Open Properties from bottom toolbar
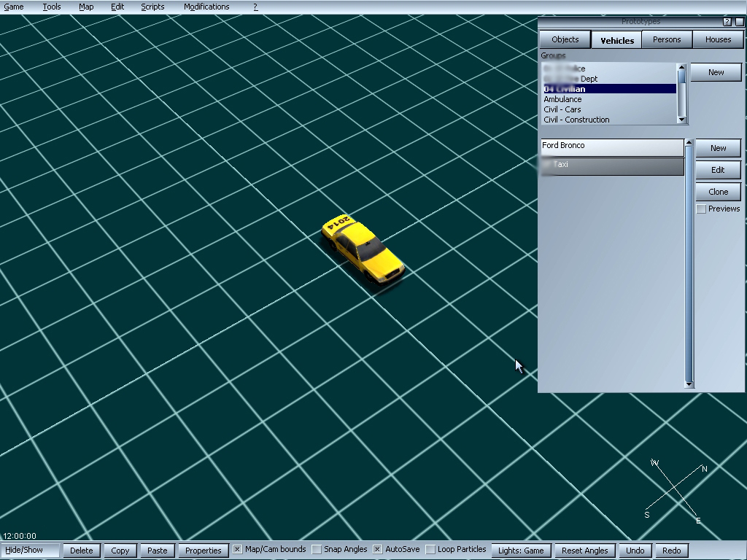 coord(203,551)
